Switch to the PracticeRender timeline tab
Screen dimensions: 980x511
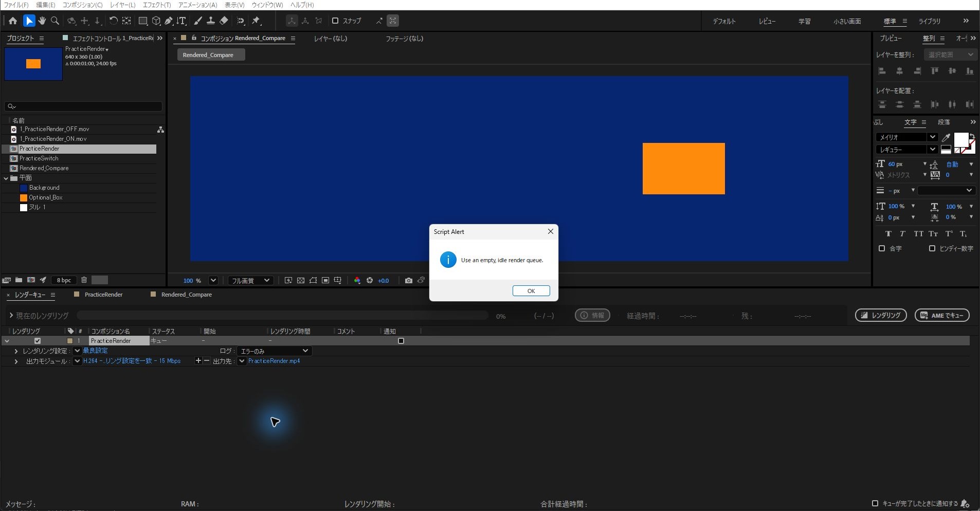(103, 295)
